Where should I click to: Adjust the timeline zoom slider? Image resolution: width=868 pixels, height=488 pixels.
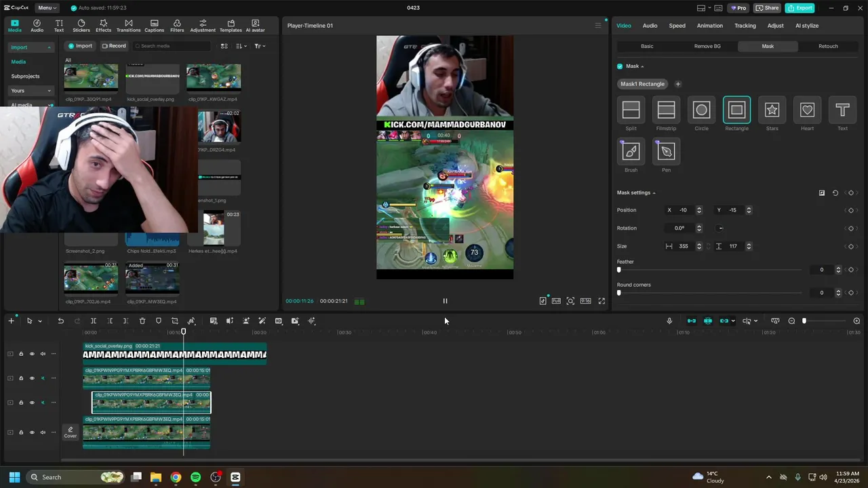pos(804,321)
